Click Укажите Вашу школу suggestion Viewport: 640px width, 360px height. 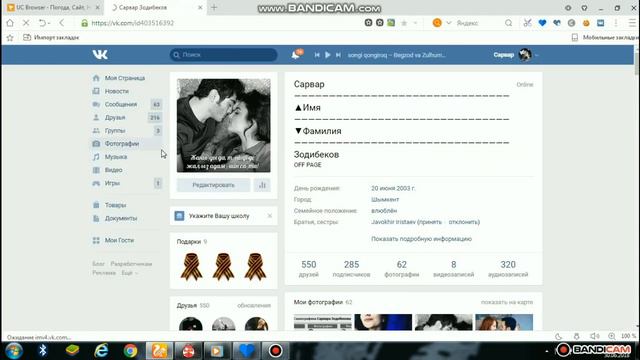pyautogui.click(x=219, y=216)
